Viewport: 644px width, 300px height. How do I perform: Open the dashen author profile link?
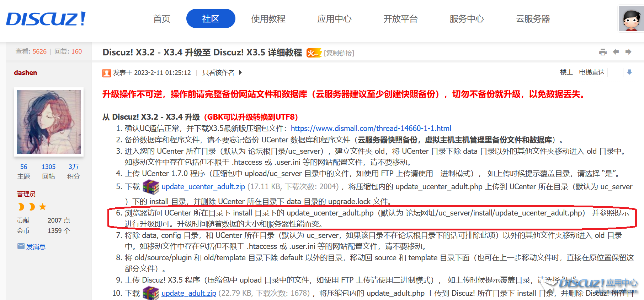coord(25,72)
